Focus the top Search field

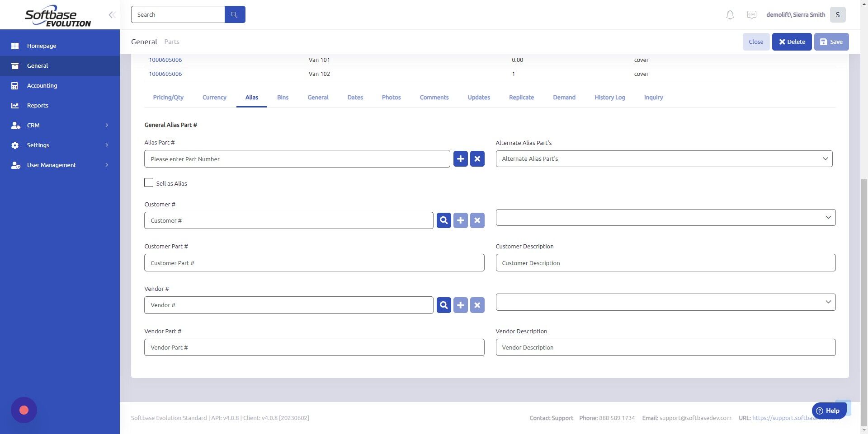178,14
